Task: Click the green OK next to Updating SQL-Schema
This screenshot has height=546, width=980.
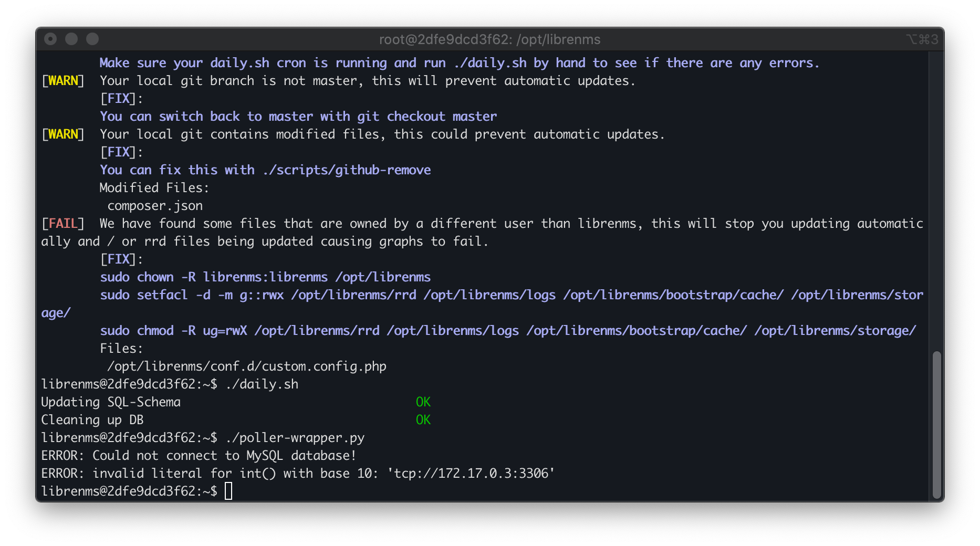Action: pyautogui.click(x=423, y=402)
